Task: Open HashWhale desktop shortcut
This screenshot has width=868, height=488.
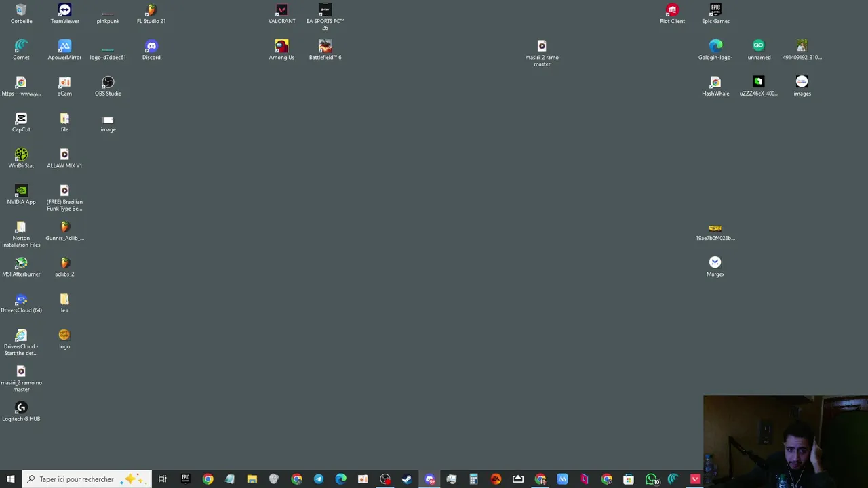Action: tap(715, 86)
